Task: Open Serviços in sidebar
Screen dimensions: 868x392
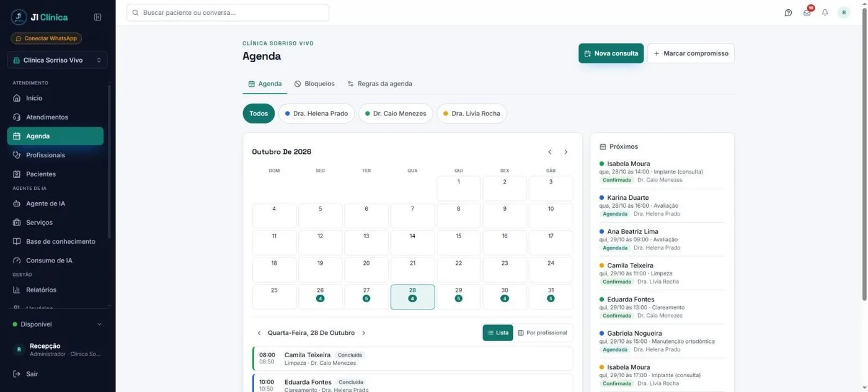Action: click(x=55, y=223)
